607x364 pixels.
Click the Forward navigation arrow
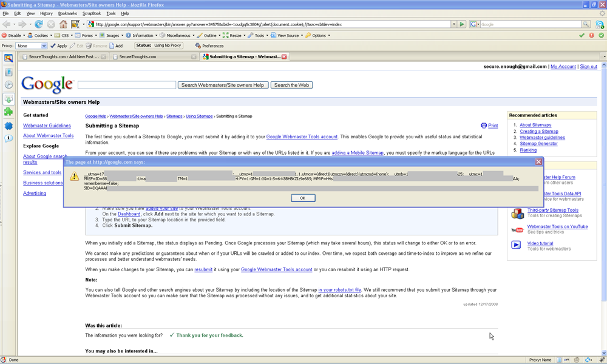(22, 24)
